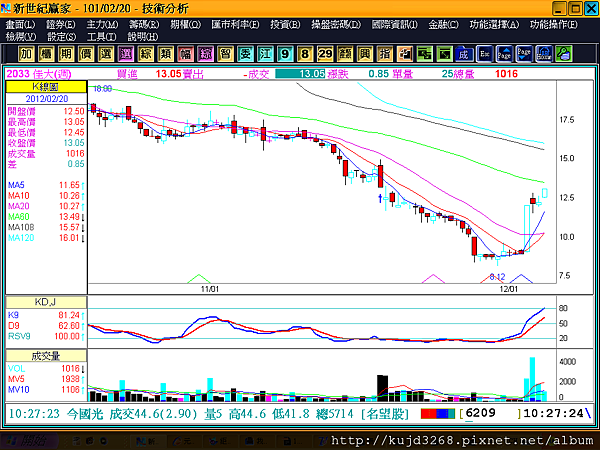
Task: Click the MA120 value 16.01
Action: coord(69,238)
